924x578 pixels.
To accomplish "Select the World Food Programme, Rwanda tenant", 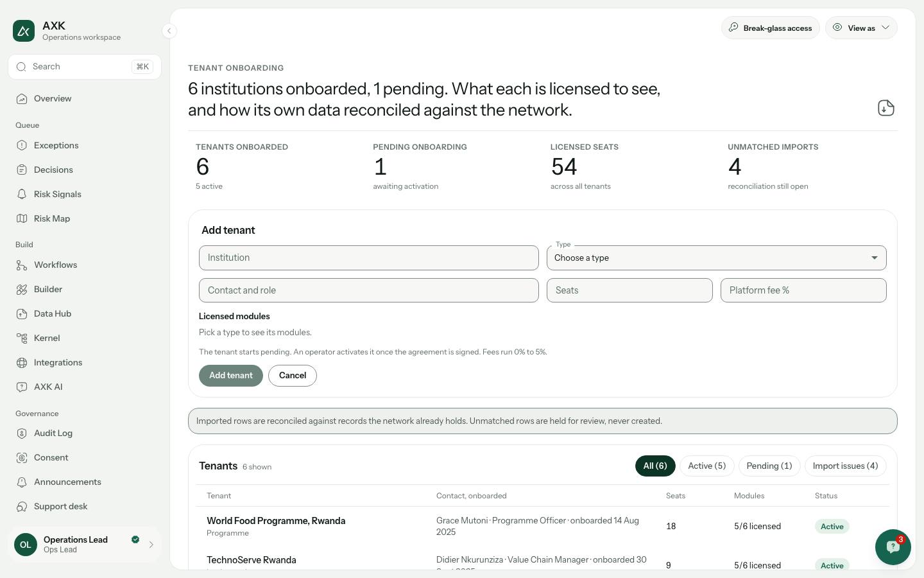I will tap(543, 526).
